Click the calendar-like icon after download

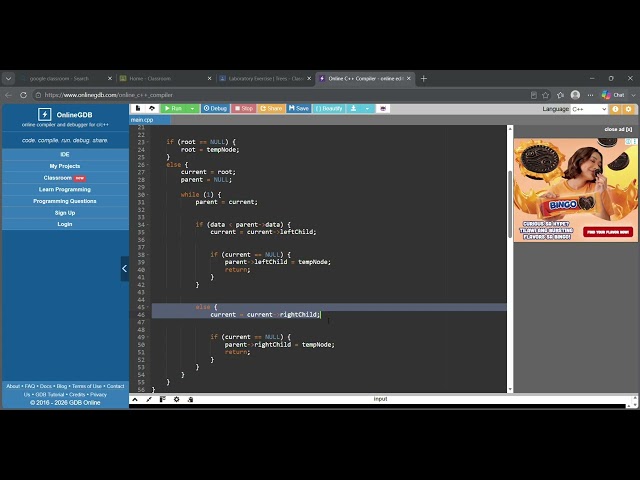[383, 109]
